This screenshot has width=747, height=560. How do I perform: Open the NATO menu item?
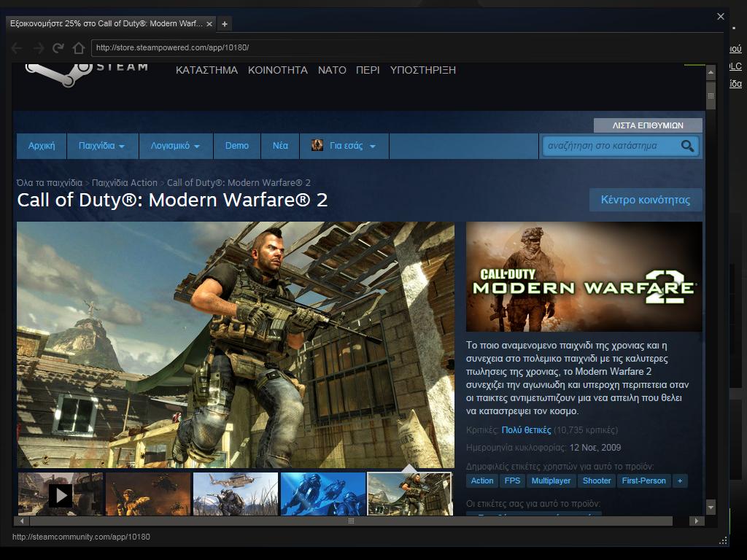(x=332, y=70)
